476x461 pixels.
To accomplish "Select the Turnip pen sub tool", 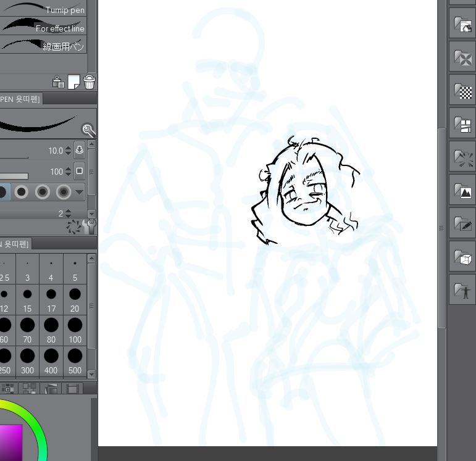I will [x=43, y=9].
